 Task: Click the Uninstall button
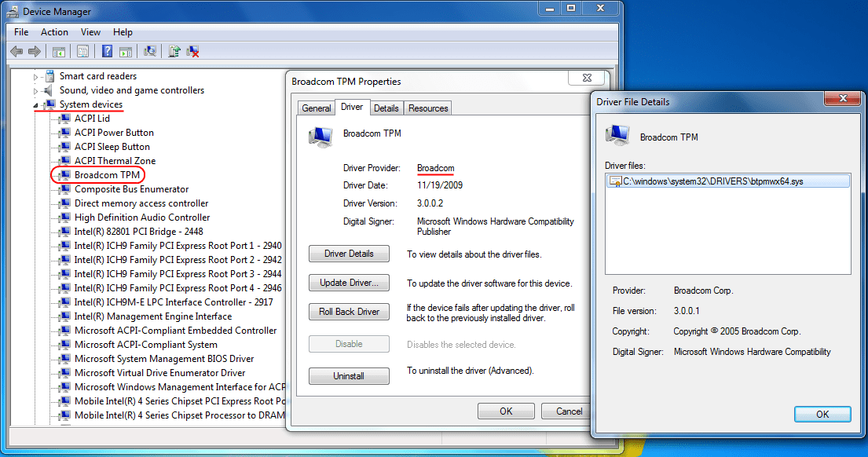pyautogui.click(x=349, y=376)
